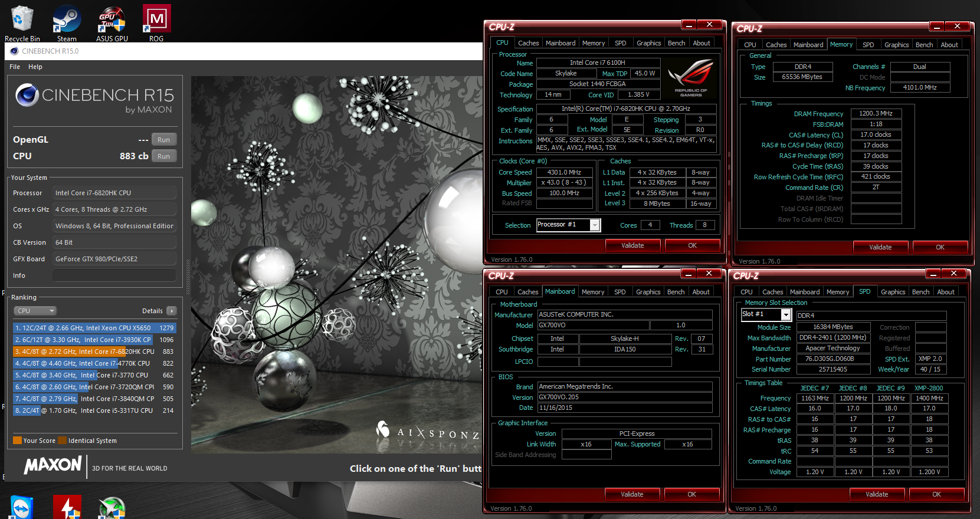Open the Slot #1 dropdown in SPD window

[766, 314]
